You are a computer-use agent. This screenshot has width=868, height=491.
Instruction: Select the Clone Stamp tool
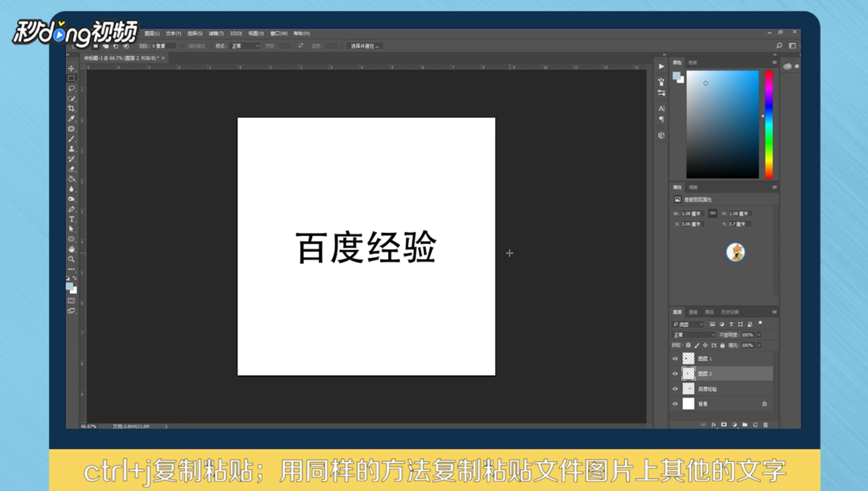(x=71, y=149)
